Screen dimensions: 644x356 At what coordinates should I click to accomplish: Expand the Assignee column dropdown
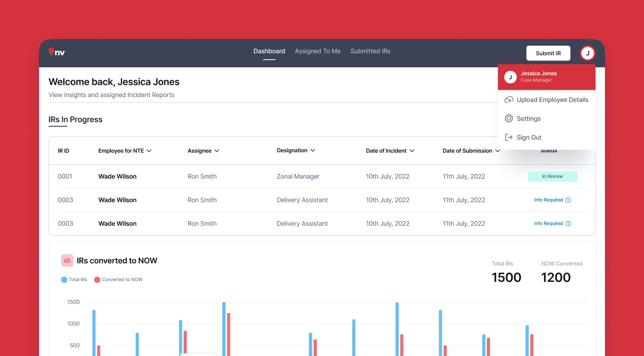pyautogui.click(x=204, y=151)
